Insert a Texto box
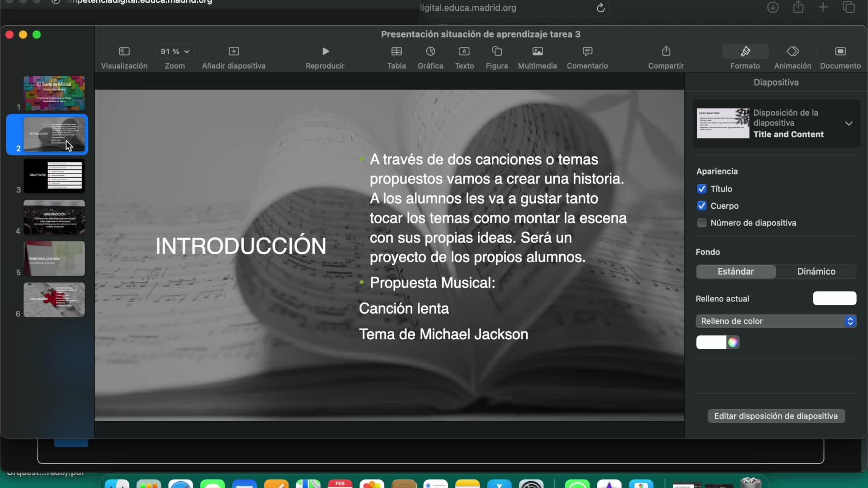 point(464,52)
